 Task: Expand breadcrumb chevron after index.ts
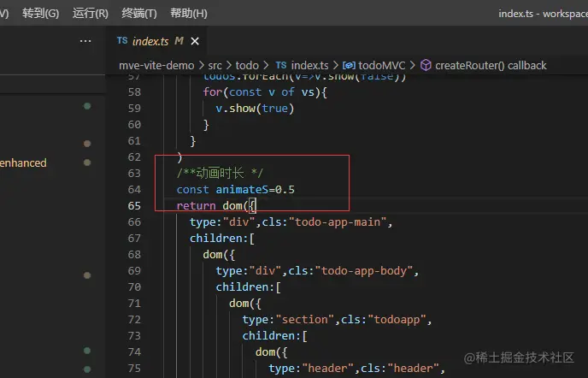pos(336,65)
